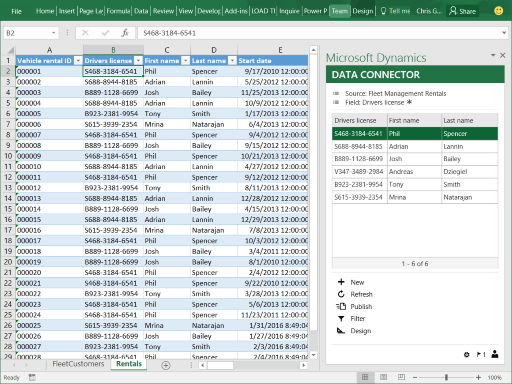The height and width of the screenshot is (384, 512).
Task: Open the Home ribbon tab
Action: (45, 11)
